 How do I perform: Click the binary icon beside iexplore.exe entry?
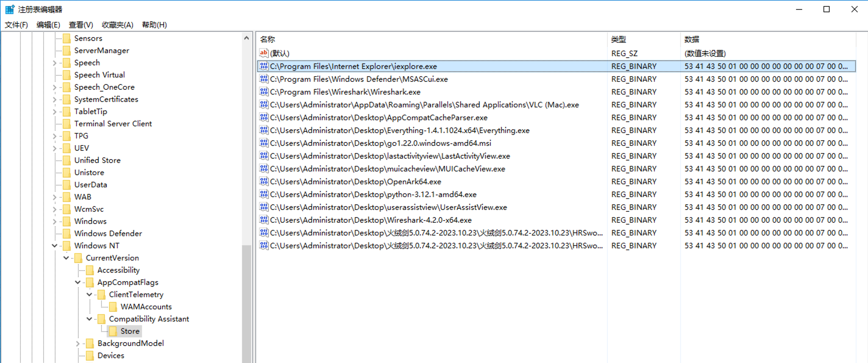[x=264, y=66]
